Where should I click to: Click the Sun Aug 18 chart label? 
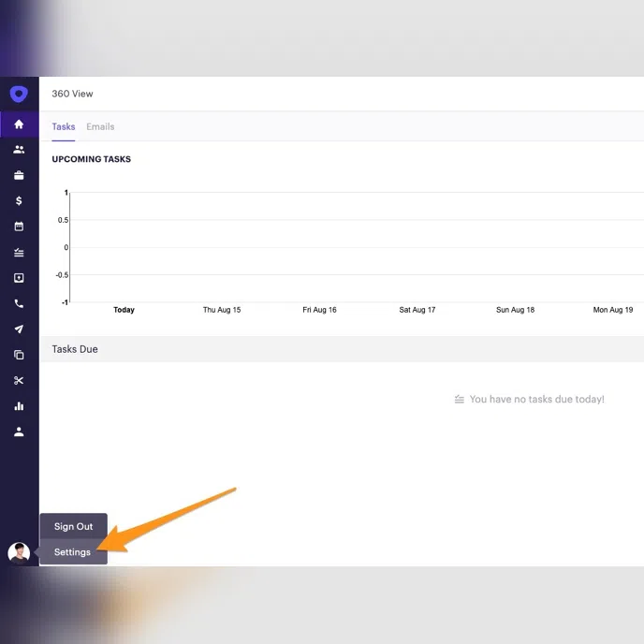coord(515,310)
